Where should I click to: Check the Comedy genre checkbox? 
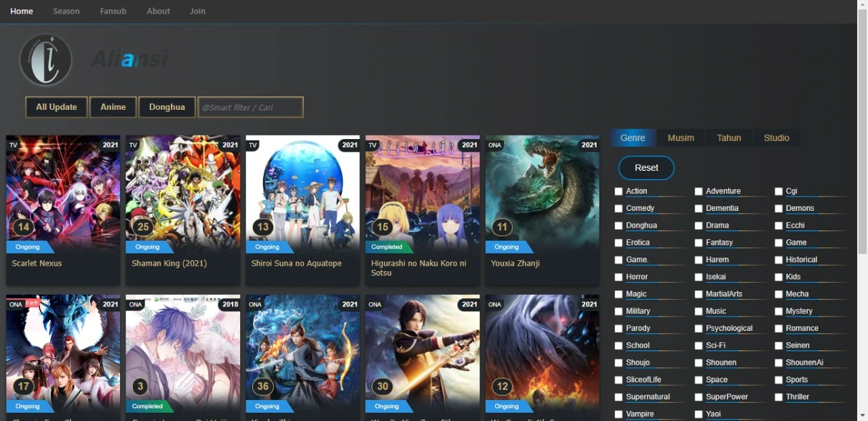pyautogui.click(x=618, y=207)
